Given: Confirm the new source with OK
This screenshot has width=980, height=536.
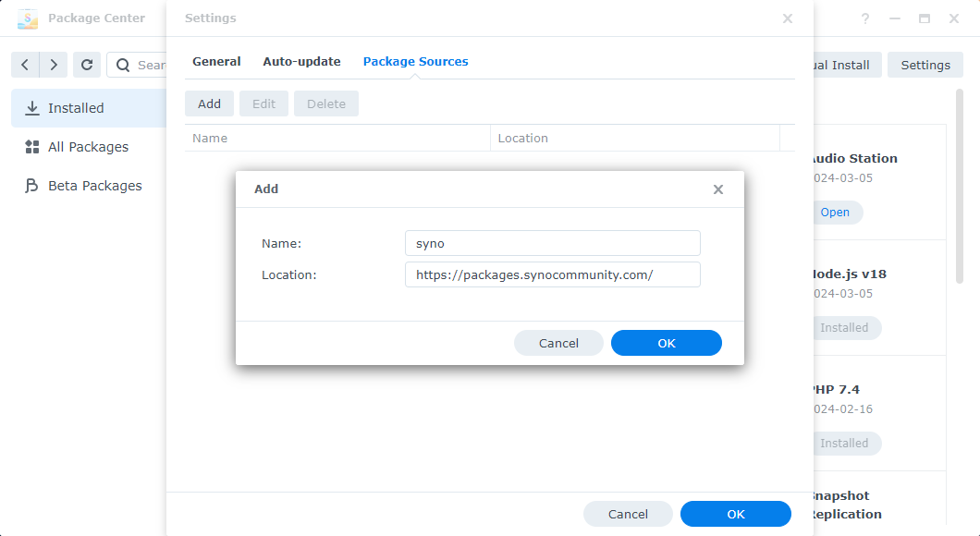Looking at the screenshot, I should (666, 343).
